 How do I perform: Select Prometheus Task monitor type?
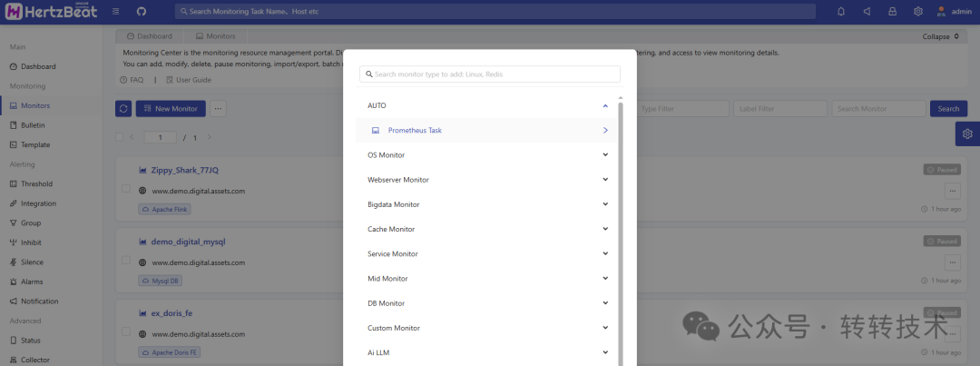[487, 130]
